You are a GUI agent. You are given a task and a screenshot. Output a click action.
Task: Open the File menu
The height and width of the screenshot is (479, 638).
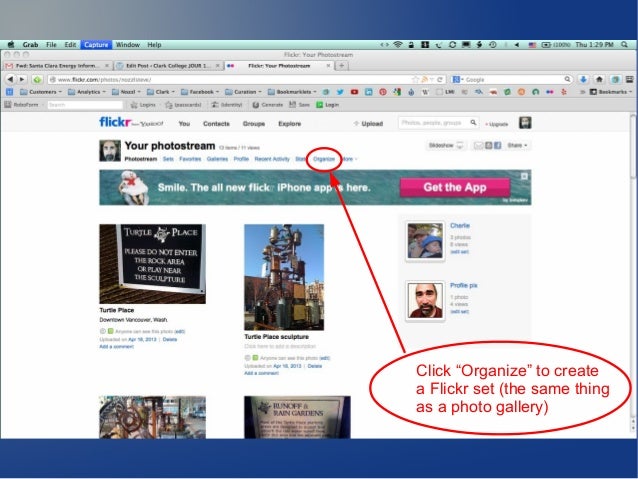[51, 45]
